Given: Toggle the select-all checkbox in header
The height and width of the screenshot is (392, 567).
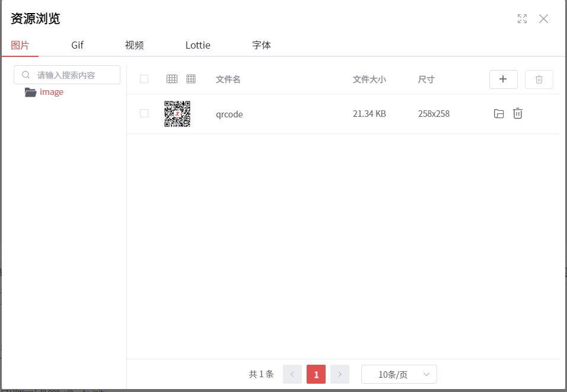Looking at the screenshot, I should coord(144,79).
